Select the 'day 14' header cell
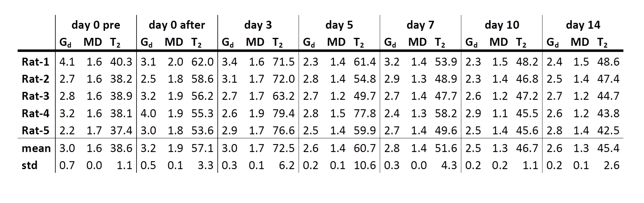644x203 pixels. (583, 25)
